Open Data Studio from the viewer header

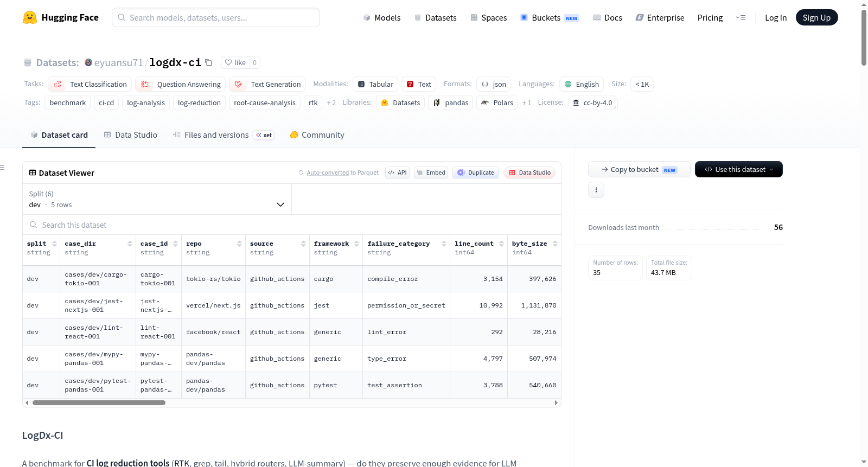pos(529,172)
